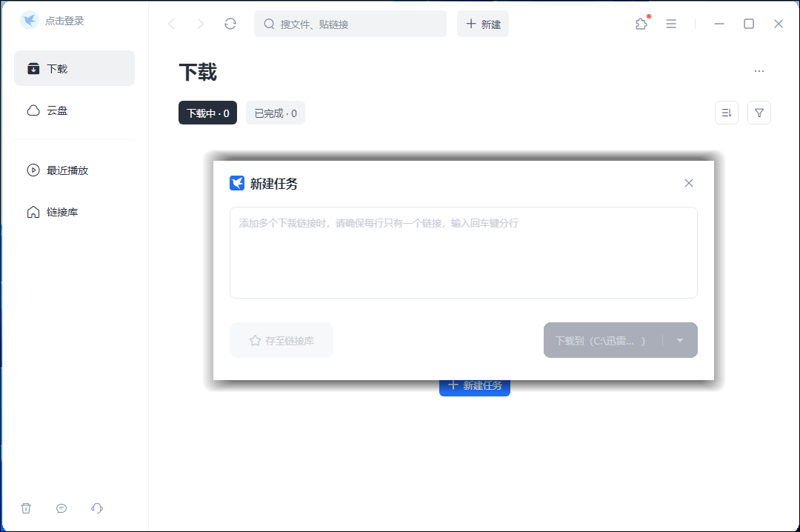Close the 新建任务 dialog
Image resolution: width=800 pixels, height=532 pixels.
[689, 183]
